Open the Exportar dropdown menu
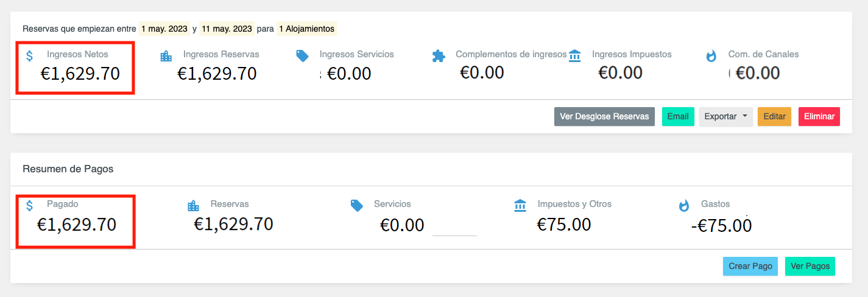Viewport: 868px width, 297px height. (725, 116)
